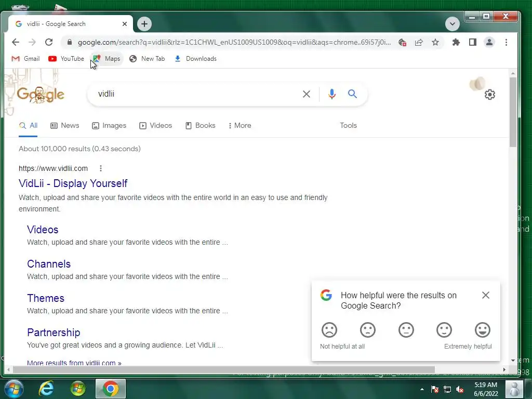Rate results Extremely helpful face
This screenshot has width=532, height=399.
click(483, 330)
